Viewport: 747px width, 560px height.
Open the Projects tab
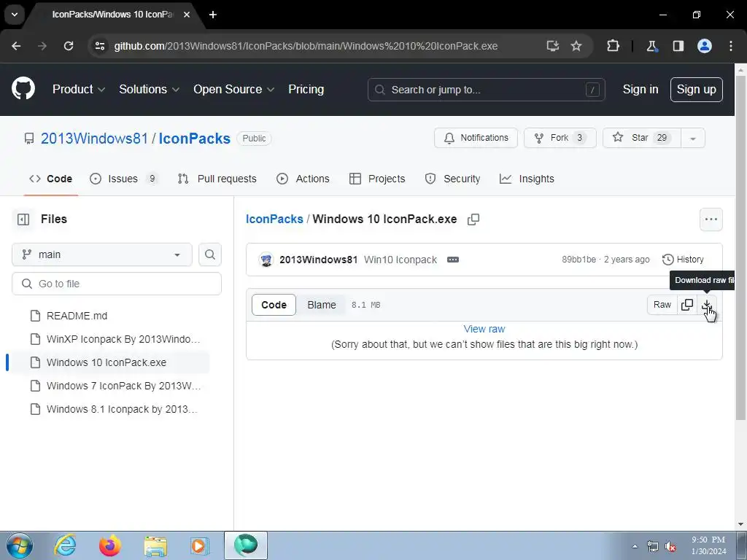[x=377, y=179]
